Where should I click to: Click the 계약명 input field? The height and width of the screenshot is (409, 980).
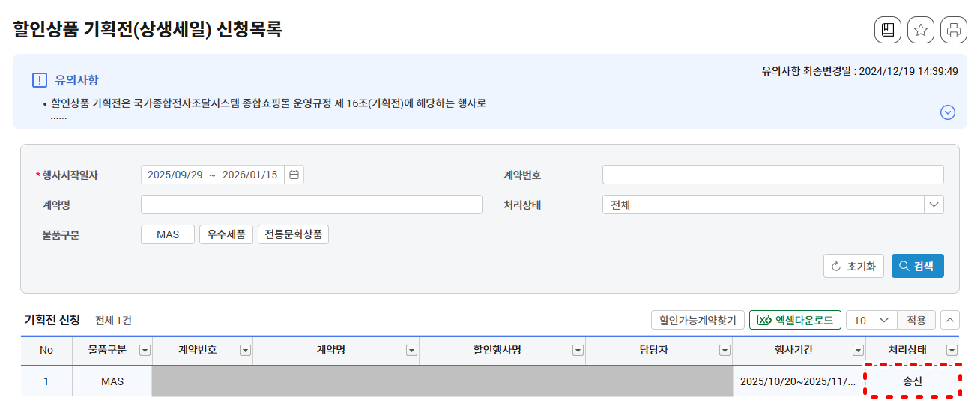[312, 204]
